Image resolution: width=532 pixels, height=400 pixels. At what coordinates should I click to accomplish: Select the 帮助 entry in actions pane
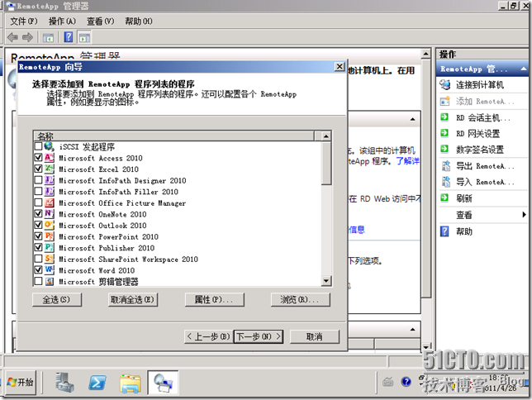(x=464, y=231)
